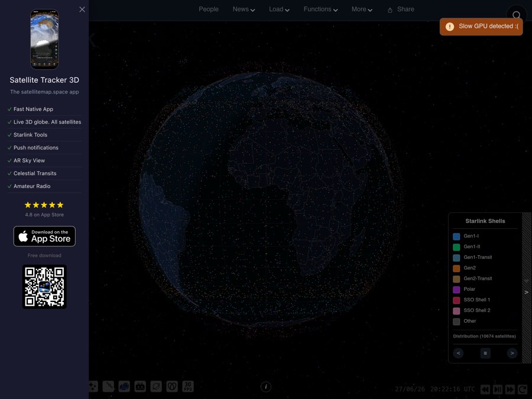This screenshot has height=399, width=532.
Task: Open the search magnifier icon
Action: pyautogui.click(x=517, y=15)
